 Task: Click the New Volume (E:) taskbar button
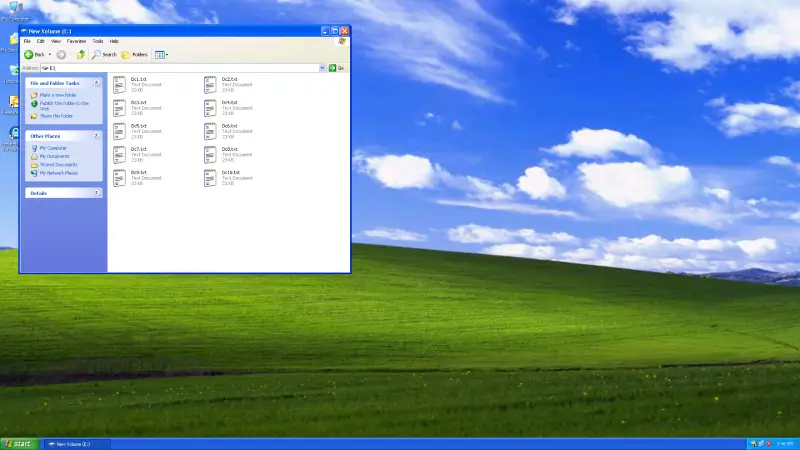(77, 444)
